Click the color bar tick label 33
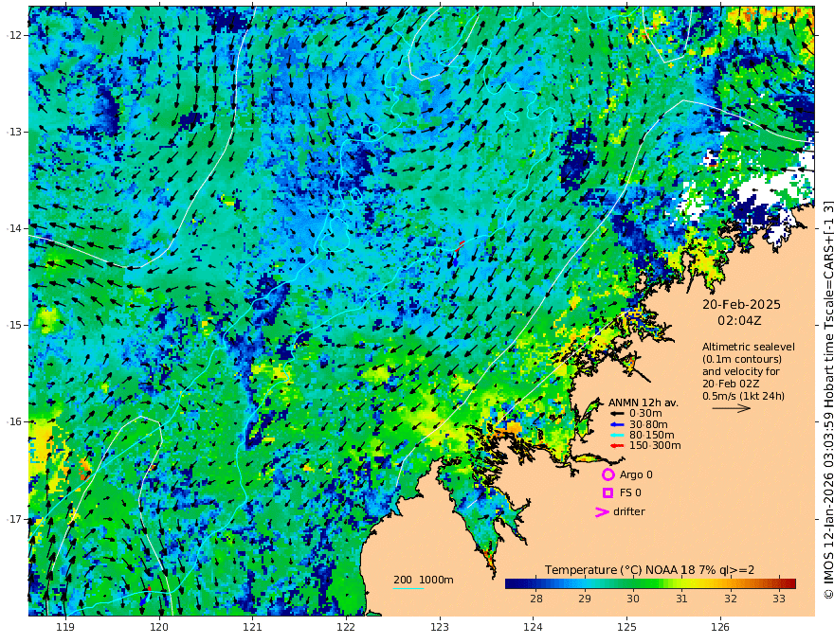834x644 pixels. pos(779,599)
